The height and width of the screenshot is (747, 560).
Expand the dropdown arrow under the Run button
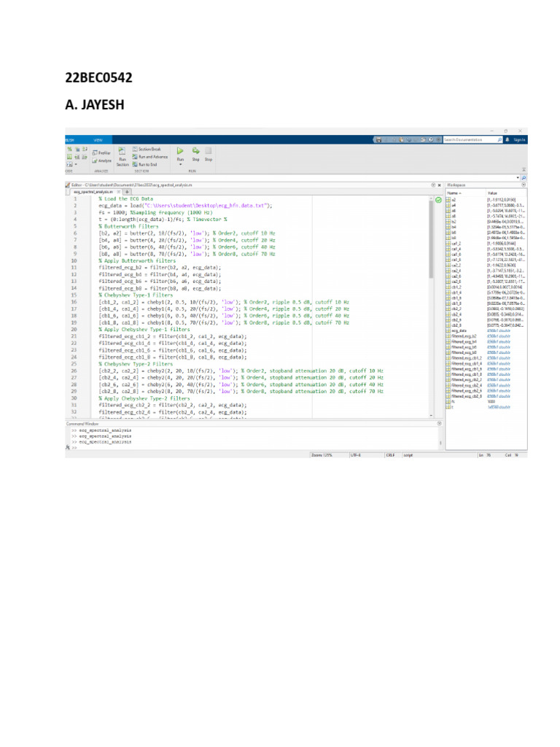(181, 165)
